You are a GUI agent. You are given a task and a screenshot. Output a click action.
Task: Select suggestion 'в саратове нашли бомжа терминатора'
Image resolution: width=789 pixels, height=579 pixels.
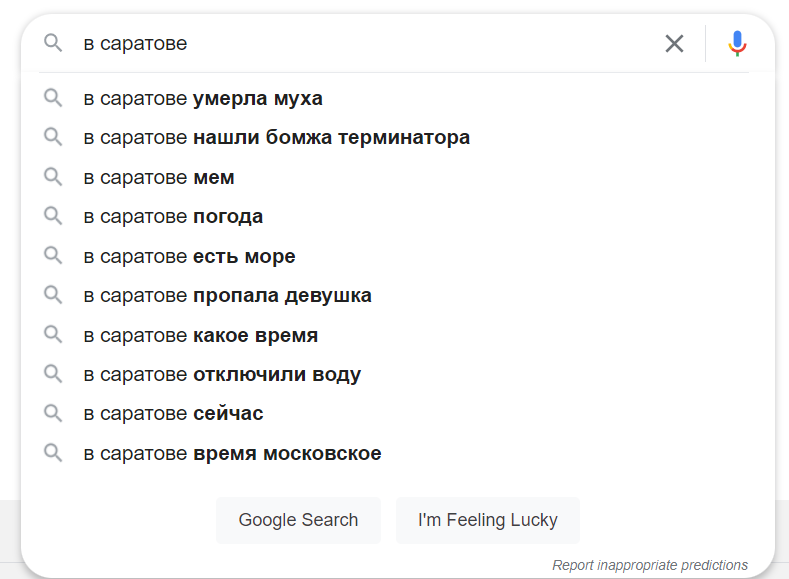pos(277,138)
